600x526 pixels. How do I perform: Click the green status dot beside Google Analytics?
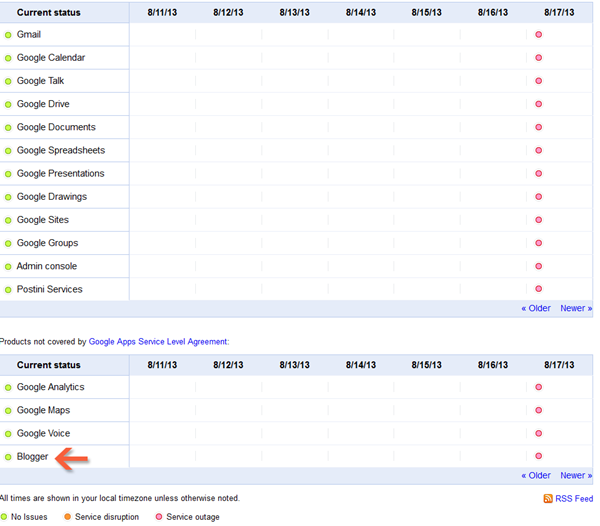(8, 388)
